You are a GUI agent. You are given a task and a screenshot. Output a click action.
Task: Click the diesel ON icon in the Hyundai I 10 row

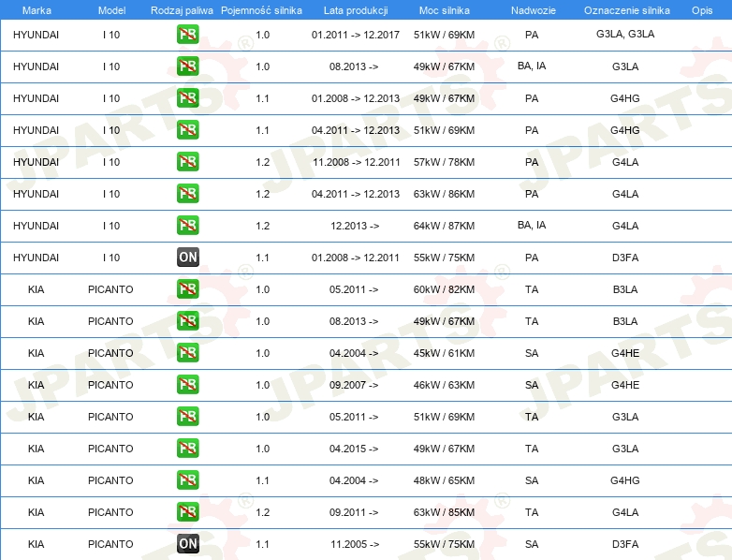(x=187, y=258)
